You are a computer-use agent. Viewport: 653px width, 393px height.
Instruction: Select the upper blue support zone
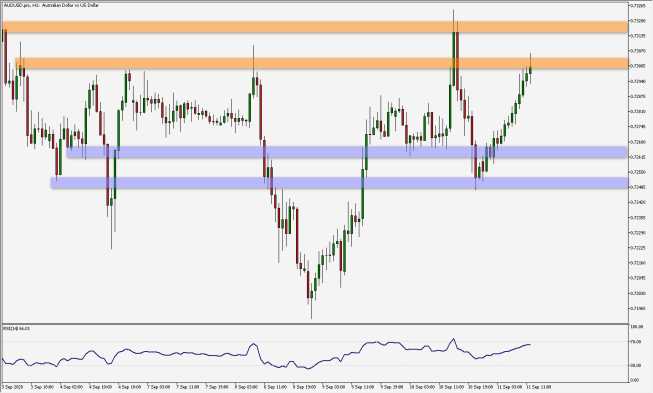(x=346, y=152)
